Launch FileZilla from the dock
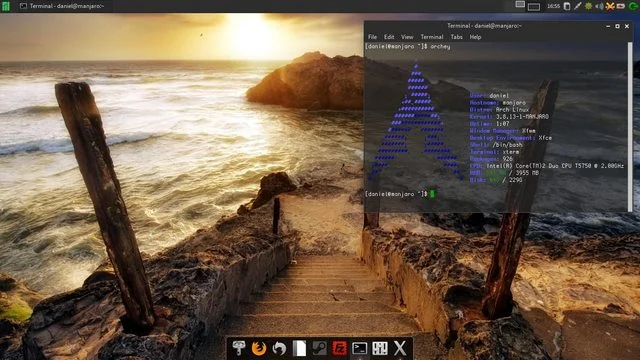The height and width of the screenshot is (360, 640). click(x=339, y=348)
